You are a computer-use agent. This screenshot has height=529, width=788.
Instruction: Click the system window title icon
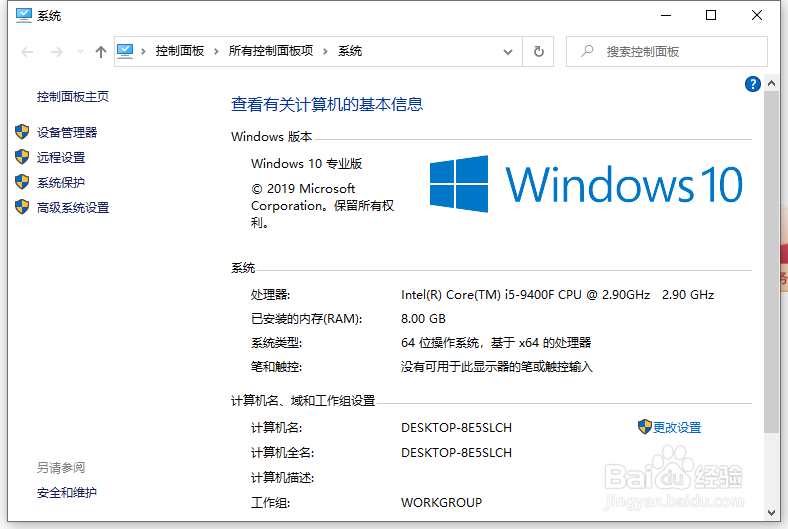tap(24, 16)
